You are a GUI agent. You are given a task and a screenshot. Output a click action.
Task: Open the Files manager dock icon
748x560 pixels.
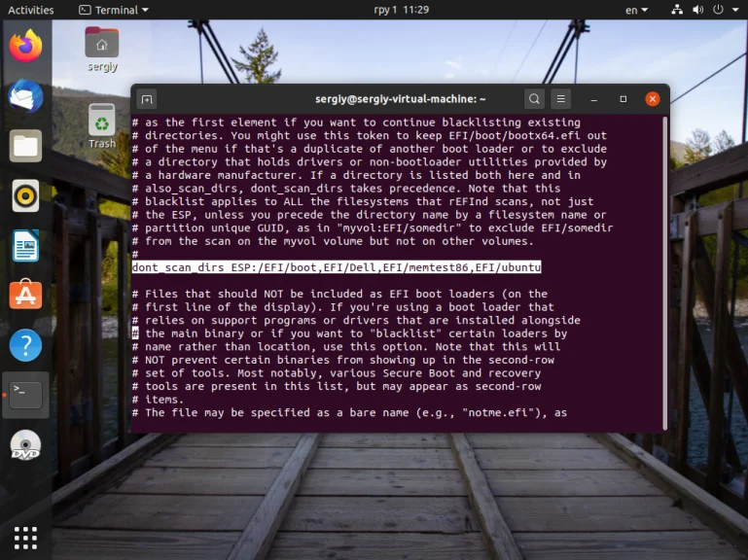(25, 146)
